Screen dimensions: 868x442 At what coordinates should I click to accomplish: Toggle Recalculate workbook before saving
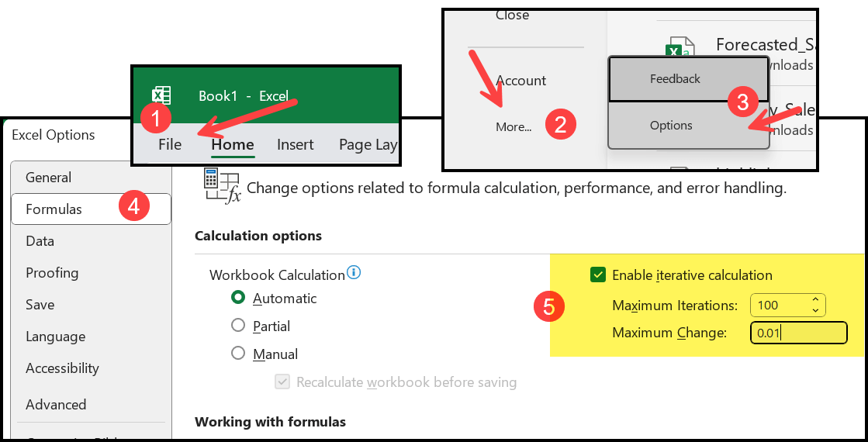pos(283,382)
